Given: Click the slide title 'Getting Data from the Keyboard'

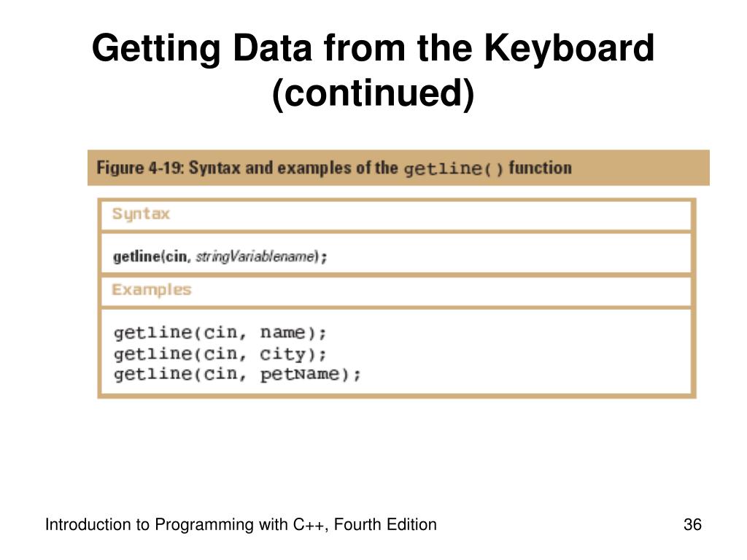Looking at the screenshot, I should [373, 48].
